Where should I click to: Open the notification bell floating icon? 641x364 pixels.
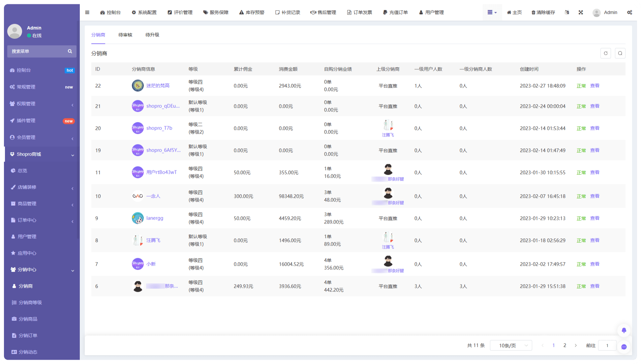[x=624, y=330]
